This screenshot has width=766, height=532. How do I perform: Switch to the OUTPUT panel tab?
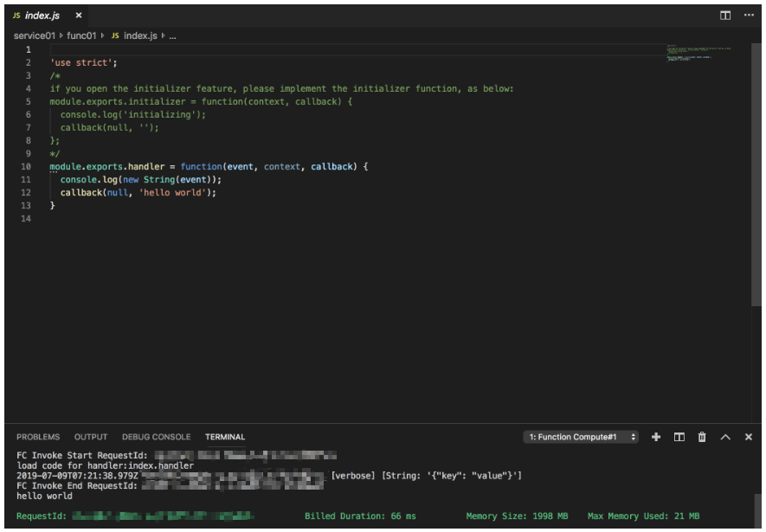click(x=91, y=437)
